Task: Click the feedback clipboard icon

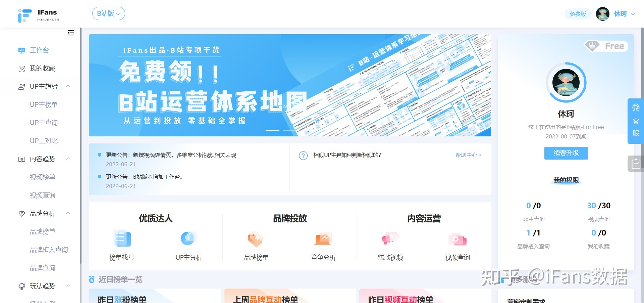Action: pyautogui.click(x=636, y=164)
